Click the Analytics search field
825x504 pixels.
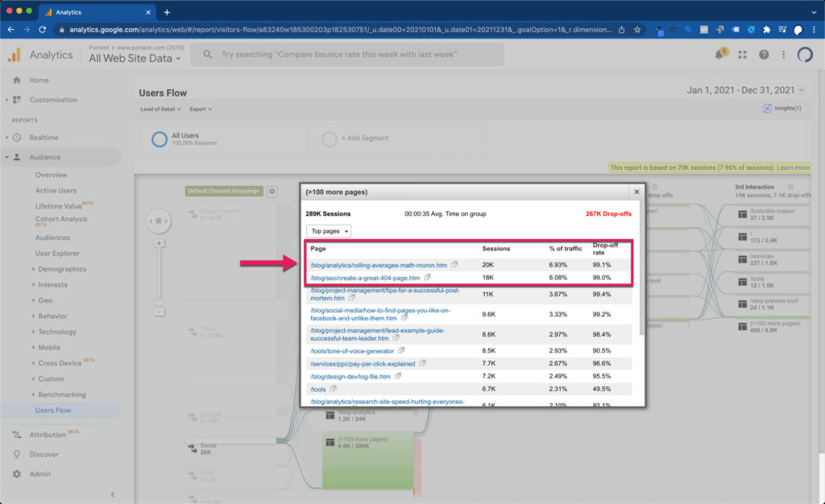[x=347, y=54]
